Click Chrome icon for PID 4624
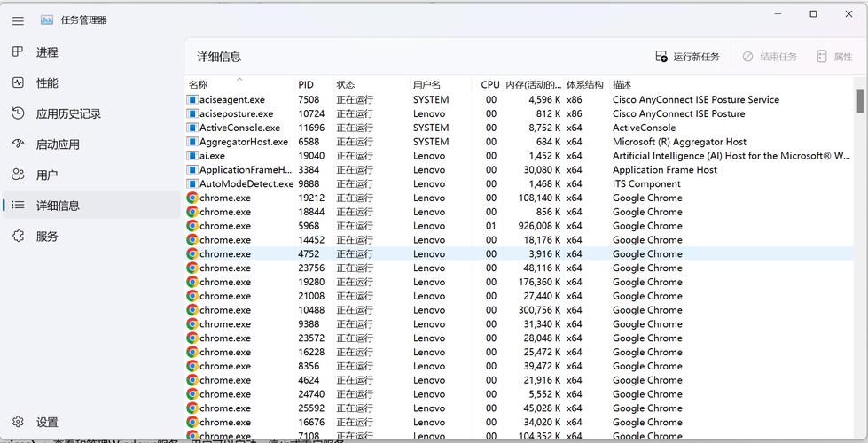Image resolution: width=868 pixels, height=443 pixels. point(192,380)
